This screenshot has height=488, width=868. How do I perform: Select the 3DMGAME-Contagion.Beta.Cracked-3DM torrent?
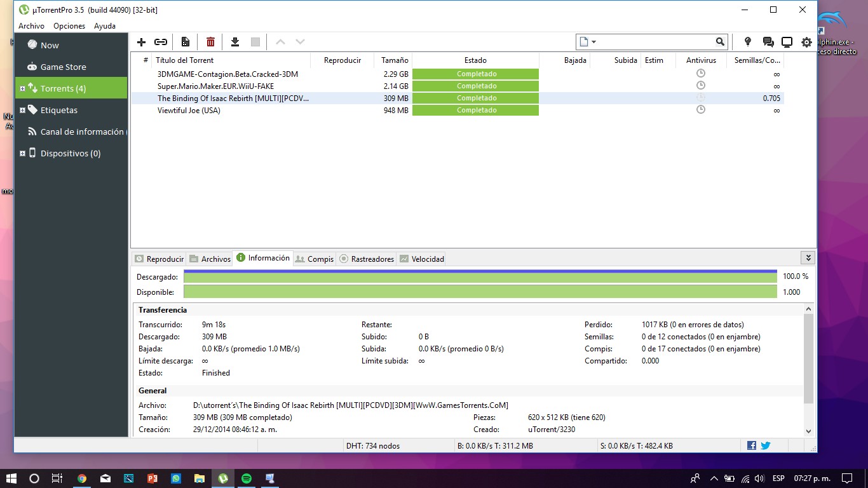[x=457, y=74]
